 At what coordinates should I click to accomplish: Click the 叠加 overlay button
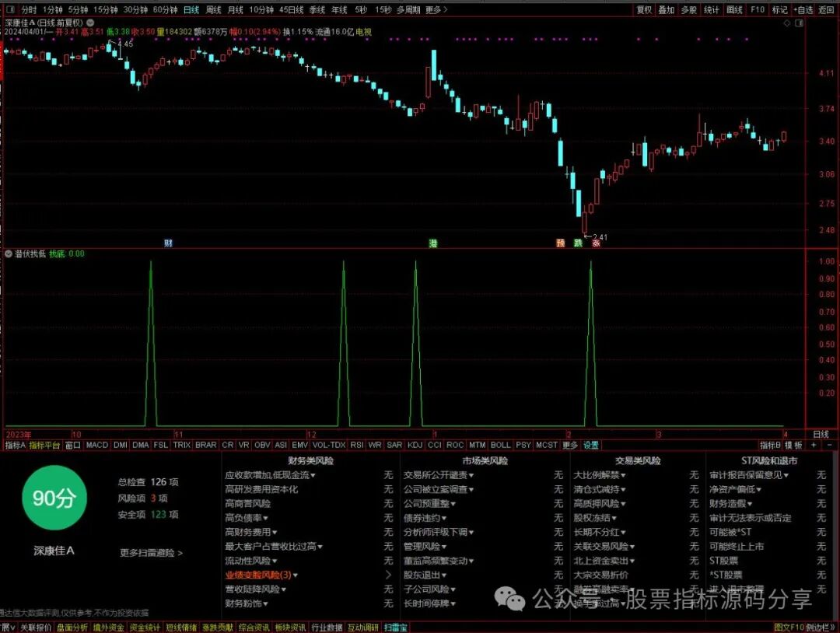pyautogui.click(x=667, y=9)
